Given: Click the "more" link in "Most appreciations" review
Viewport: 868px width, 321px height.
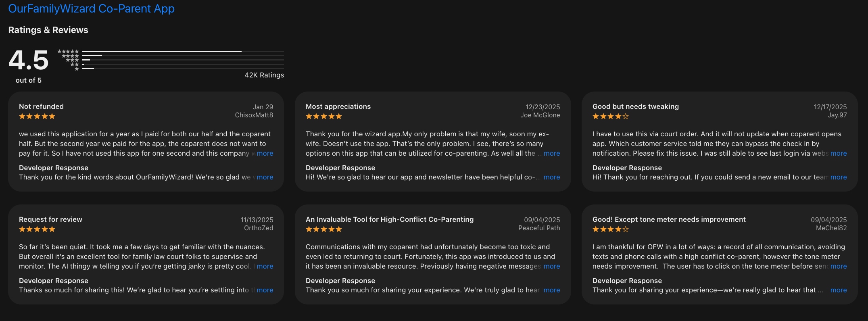Looking at the screenshot, I should click(x=552, y=153).
